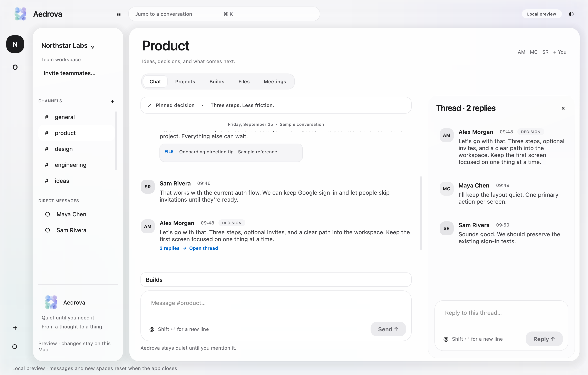Open Alex Morgan's AM avatar in the chat
Image resolution: width=588 pixels, height=375 pixels.
coord(148,226)
